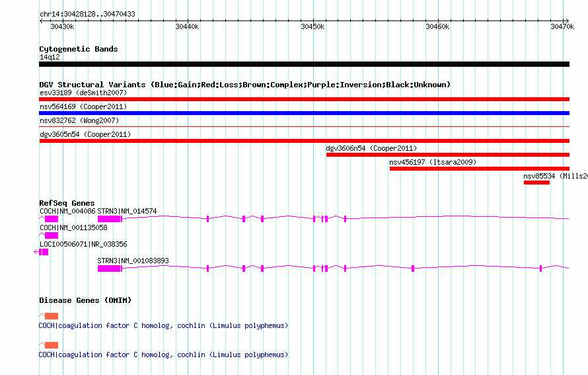Screen dimensions: 588x375
Task: Open the LOC100506071|NR_038356 gene label
Action: tap(83, 244)
